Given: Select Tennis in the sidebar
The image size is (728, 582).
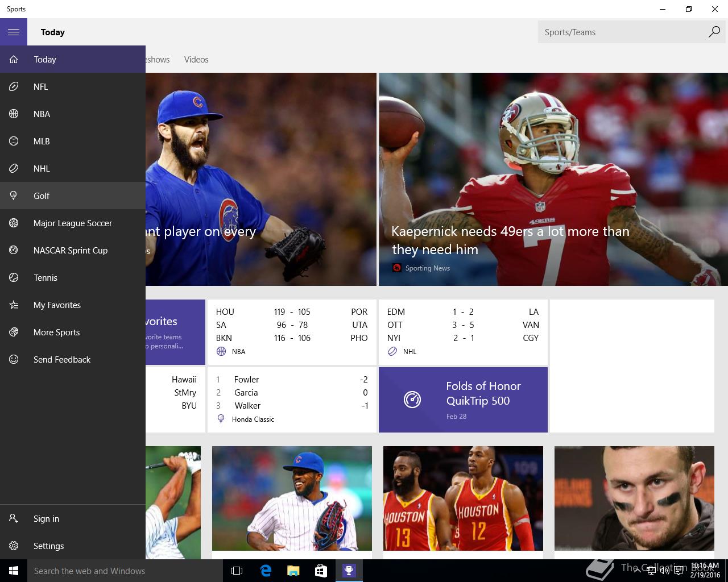Looking at the screenshot, I should [x=73, y=277].
